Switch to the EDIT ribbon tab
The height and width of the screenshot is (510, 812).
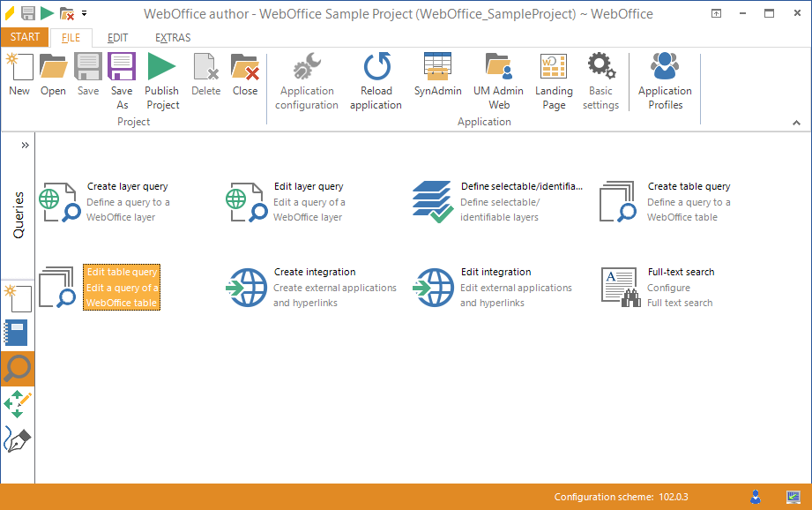click(x=117, y=38)
